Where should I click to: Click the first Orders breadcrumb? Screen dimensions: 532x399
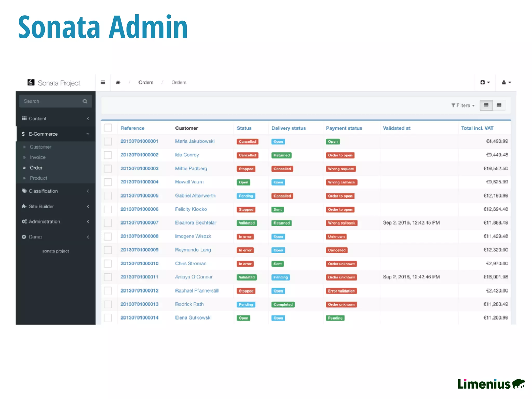click(146, 82)
